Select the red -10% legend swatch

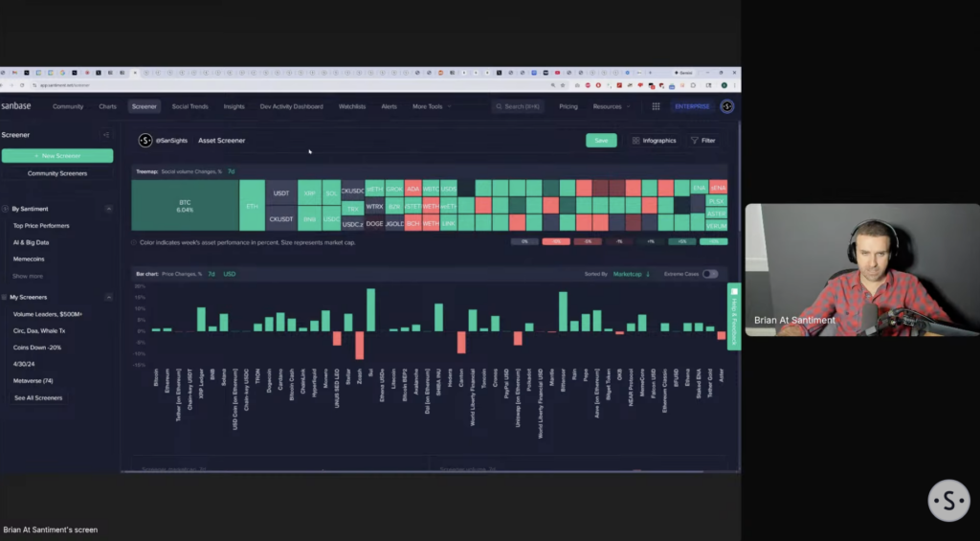556,241
